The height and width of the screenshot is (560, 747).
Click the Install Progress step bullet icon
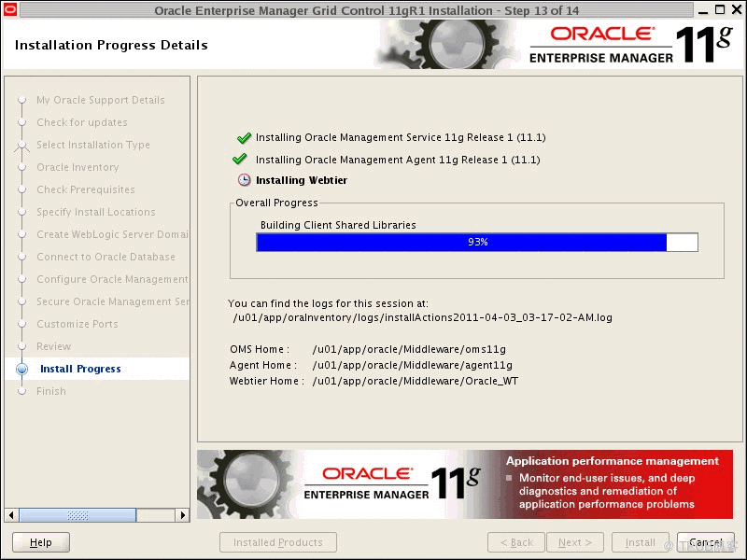(x=21, y=369)
